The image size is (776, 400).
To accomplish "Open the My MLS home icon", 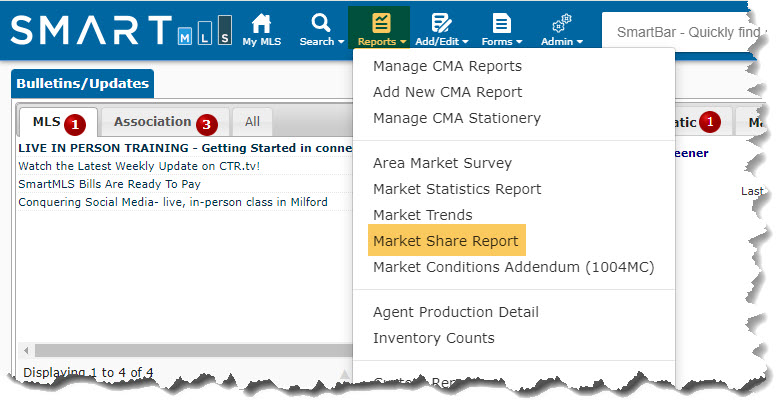I will pyautogui.click(x=261, y=23).
